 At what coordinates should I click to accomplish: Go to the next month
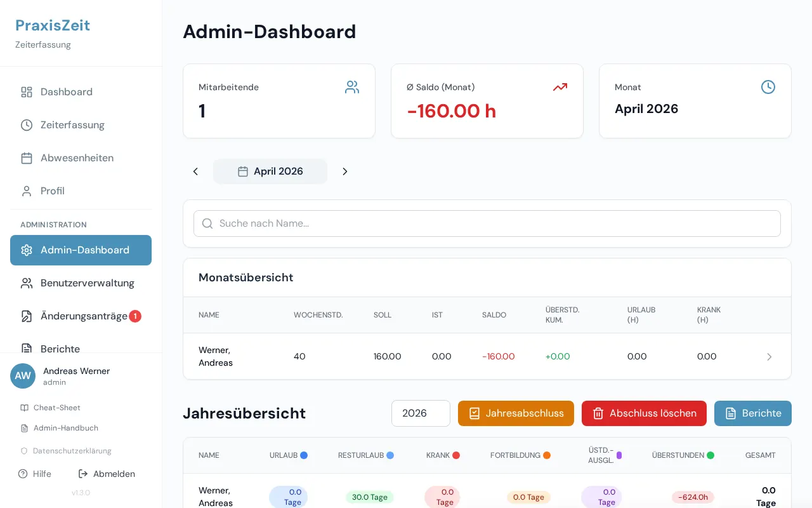(345, 171)
